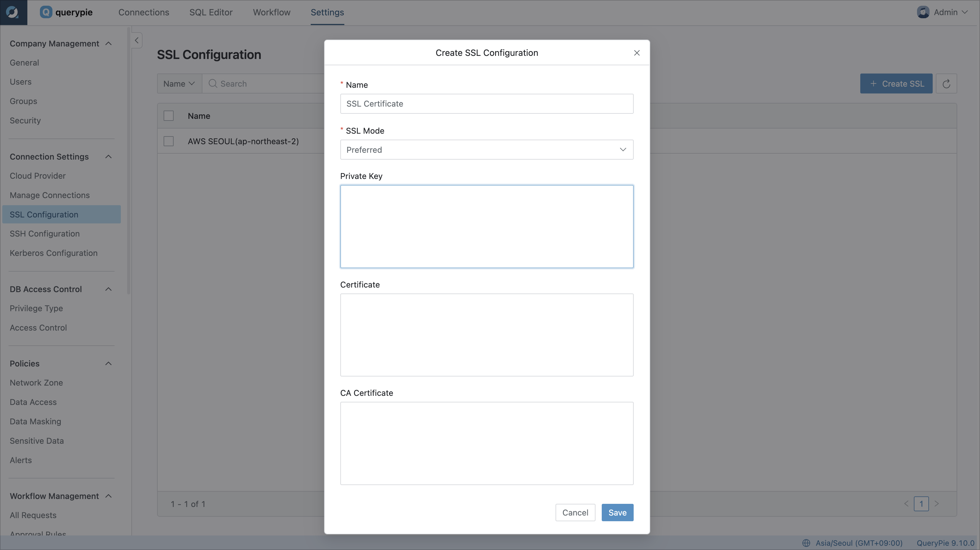980x550 pixels.
Task: Click the sidebar vertical scrollbar
Action: click(129, 160)
